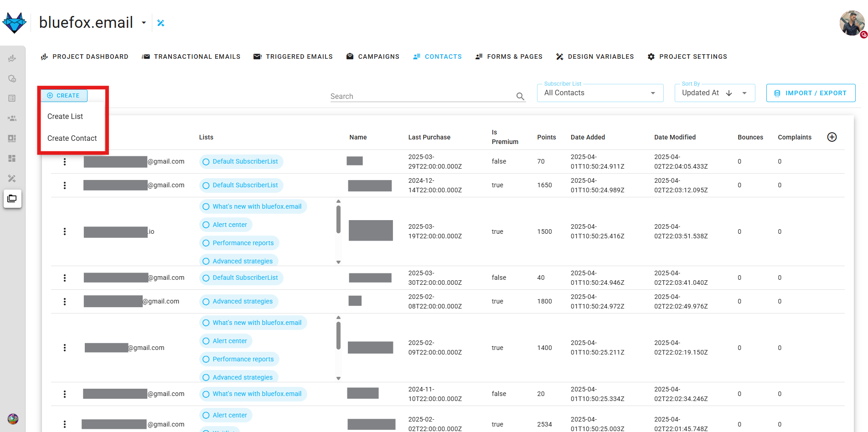Click Default SubscriberList chip in 70-points row

click(241, 162)
